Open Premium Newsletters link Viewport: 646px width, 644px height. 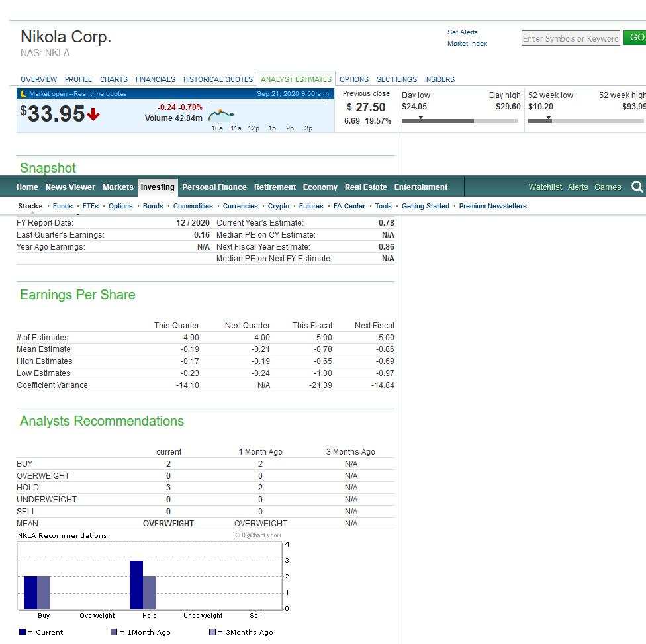492,206
